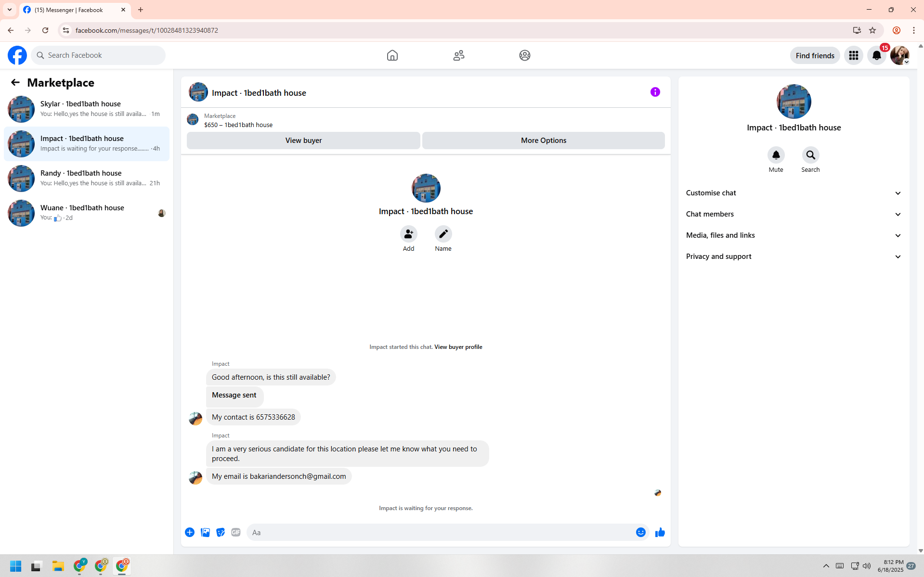Expand the Customise chat section
Screen dimensions: 924x577
click(x=794, y=193)
